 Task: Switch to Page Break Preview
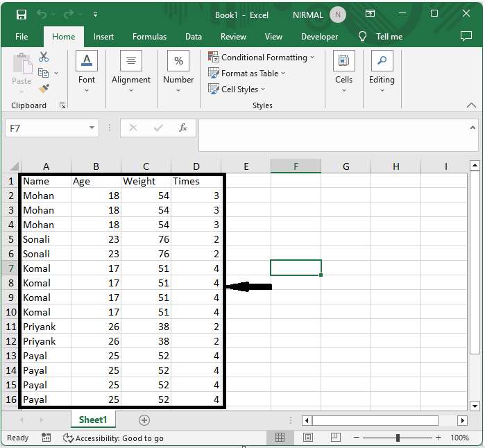335,437
